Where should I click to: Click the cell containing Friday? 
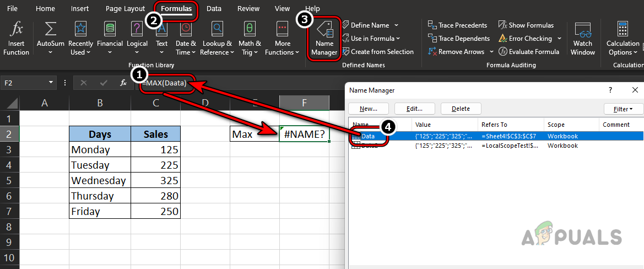pos(100,211)
